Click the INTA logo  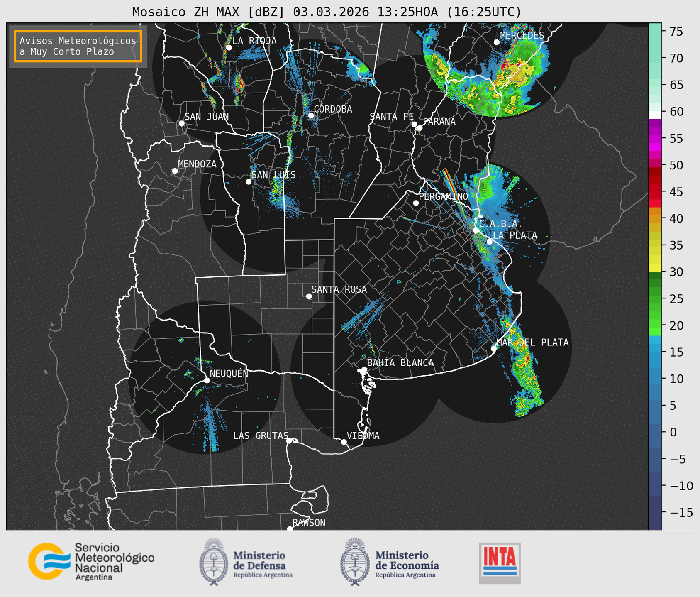point(500,563)
